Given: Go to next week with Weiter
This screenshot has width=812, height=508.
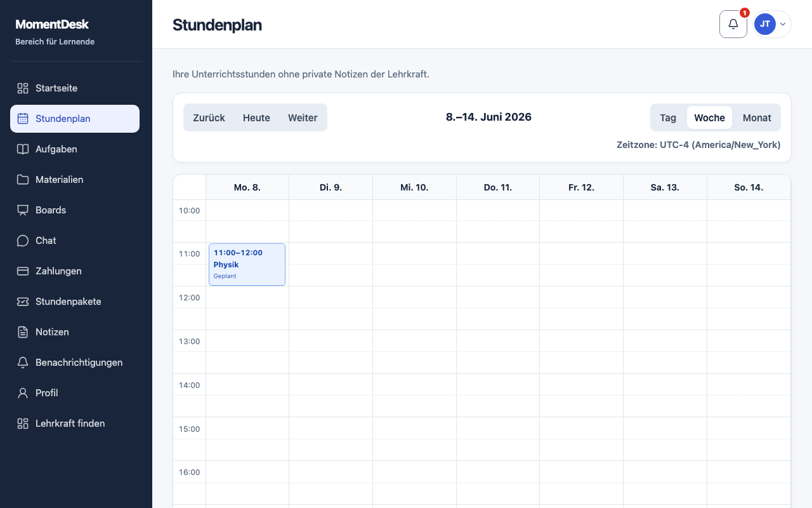Looking at the screenshot, I should [x=303, y=117].
